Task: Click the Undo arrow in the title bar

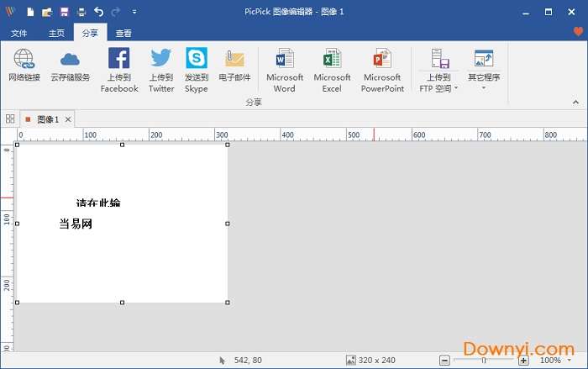Action: 98,12
